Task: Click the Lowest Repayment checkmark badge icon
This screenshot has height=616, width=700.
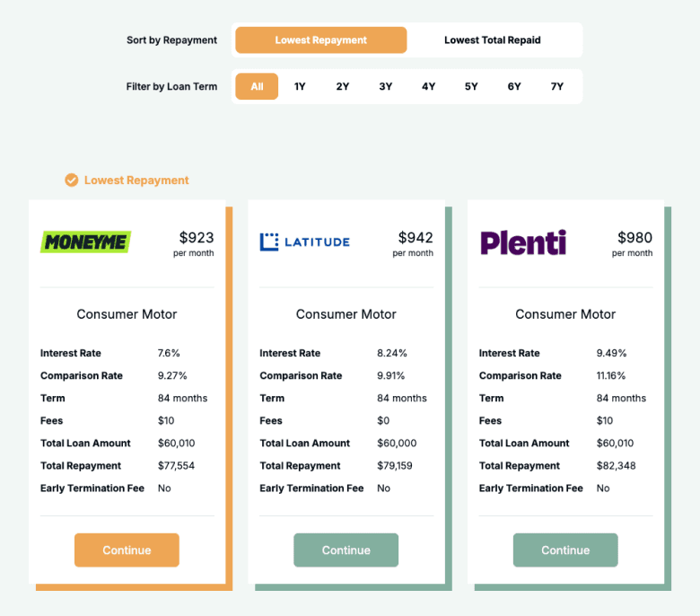Action: click(72, 180)
